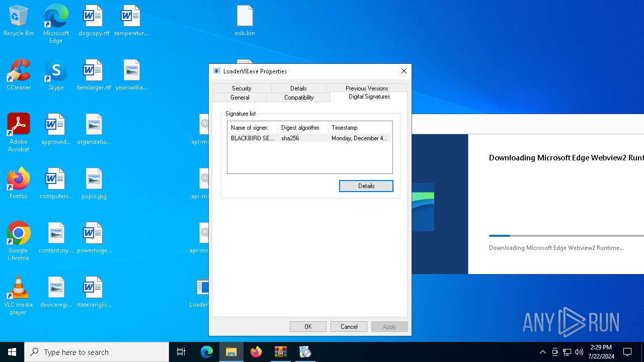Screen dimensions: 644x362
Task: Select mib.bin file on desktop
Action: [x=245, y=21]
